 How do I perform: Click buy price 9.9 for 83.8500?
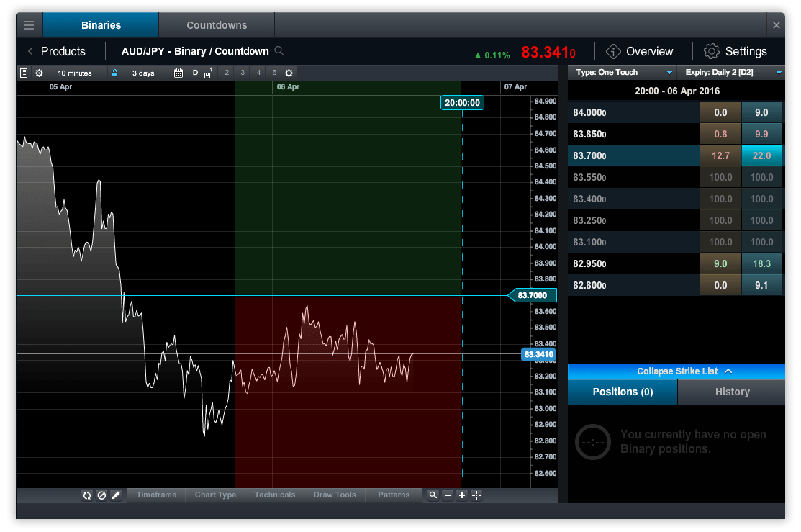761,134
